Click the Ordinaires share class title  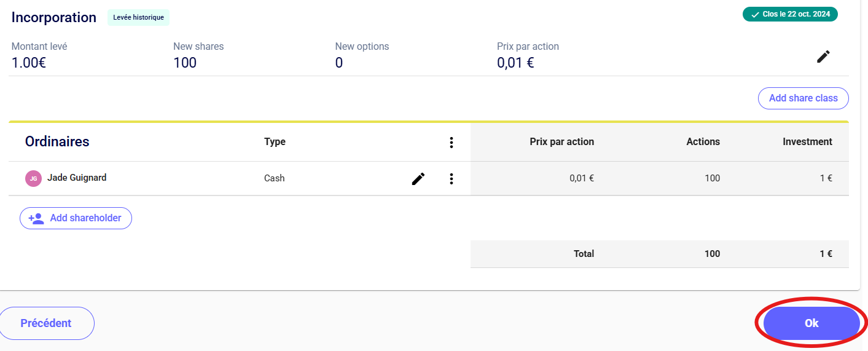(57, 141)
